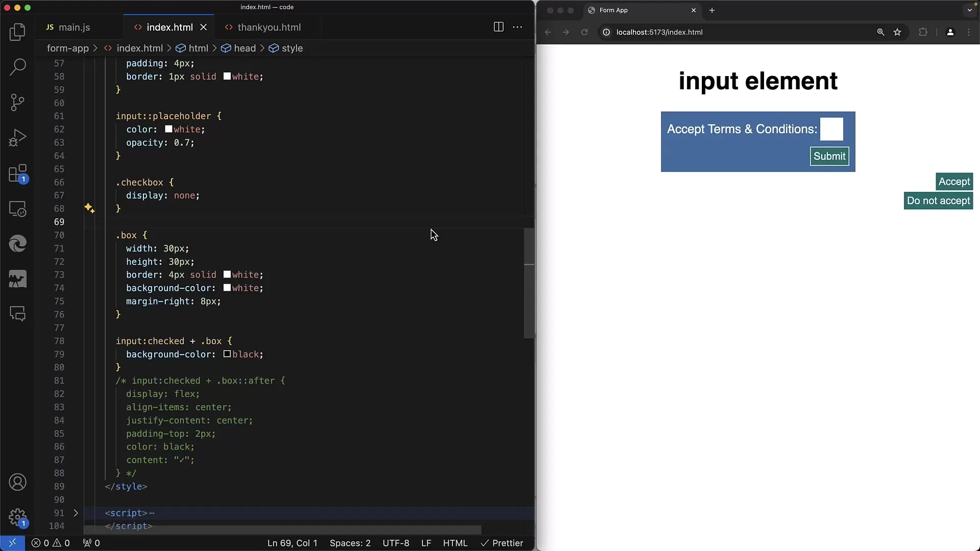Click the UTF-8 status bar item
Screen dimensions: 980x551
(x=396, y=543)
